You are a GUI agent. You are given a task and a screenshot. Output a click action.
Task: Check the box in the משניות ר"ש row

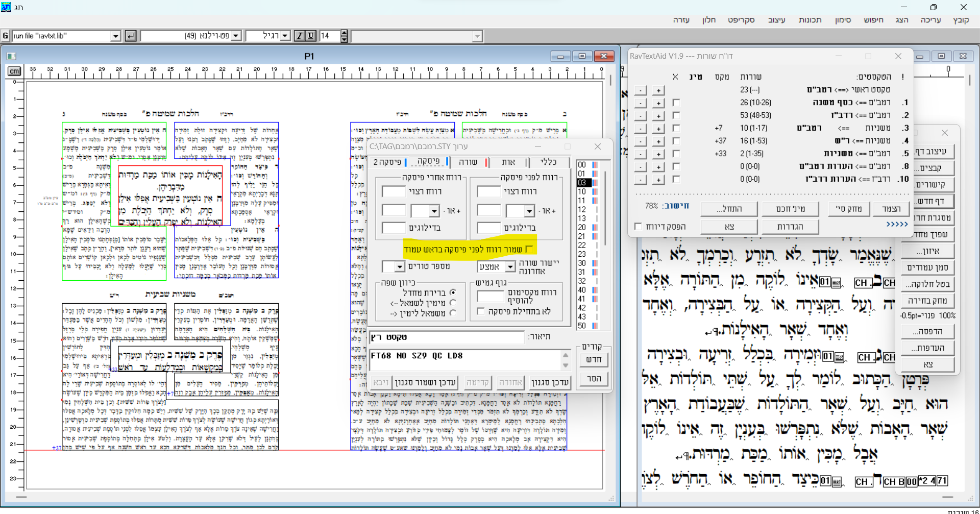coord(676,141)
